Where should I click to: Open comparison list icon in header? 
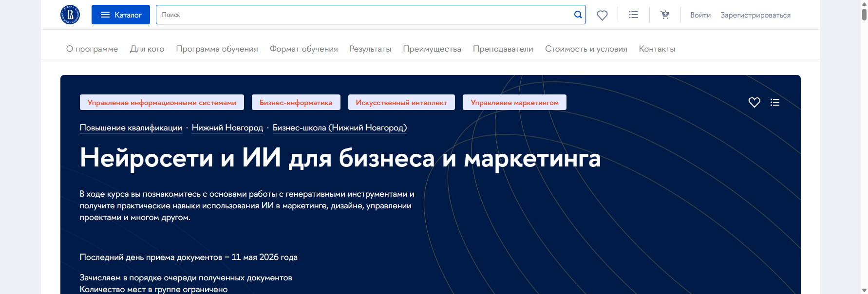633,15
